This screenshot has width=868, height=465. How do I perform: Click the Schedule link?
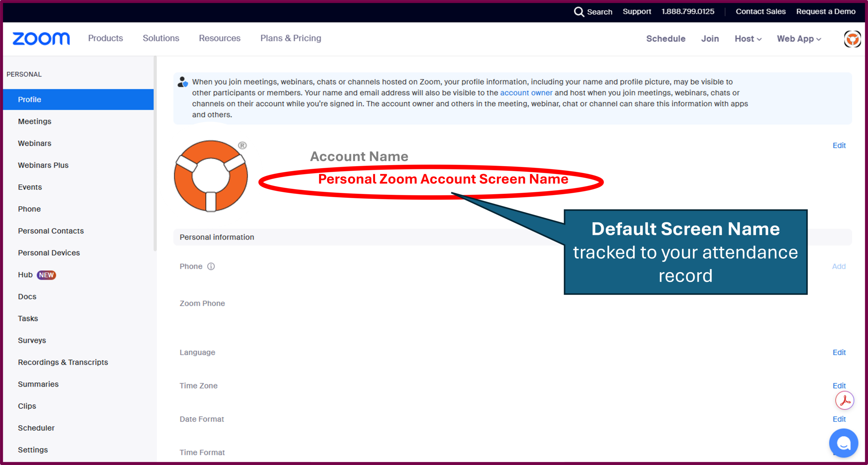click(x=665, y=39)
